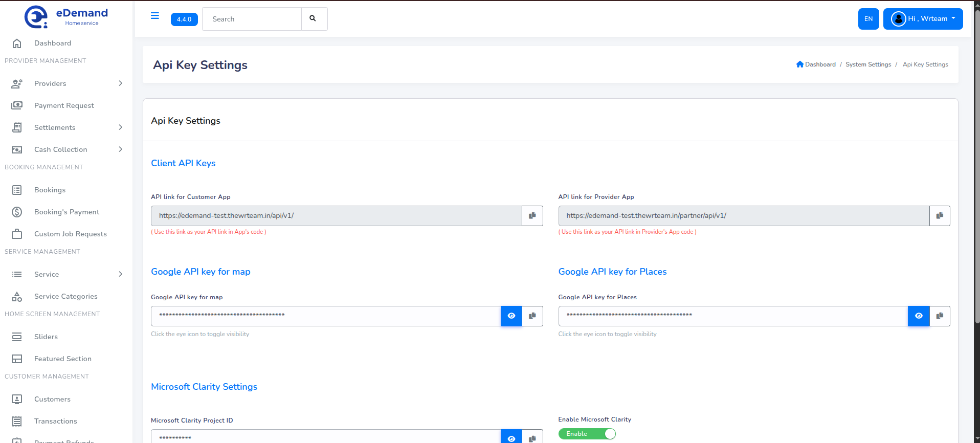This screenshot has height=443, width=980.
Task: Reveal the Google API key for Places
Action: [x=919, y=316]
